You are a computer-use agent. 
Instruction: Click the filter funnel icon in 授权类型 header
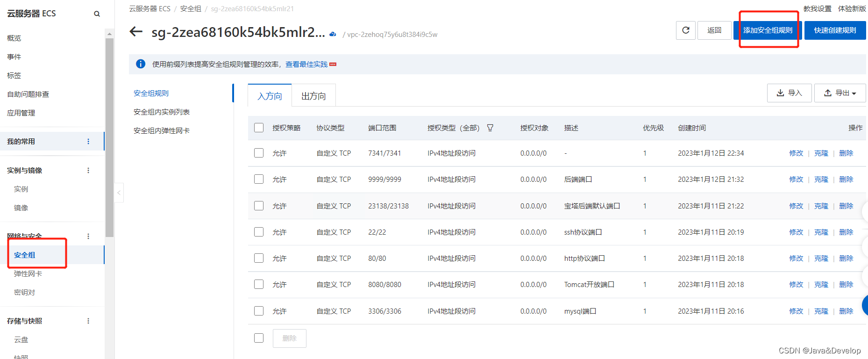click(490, 128)
